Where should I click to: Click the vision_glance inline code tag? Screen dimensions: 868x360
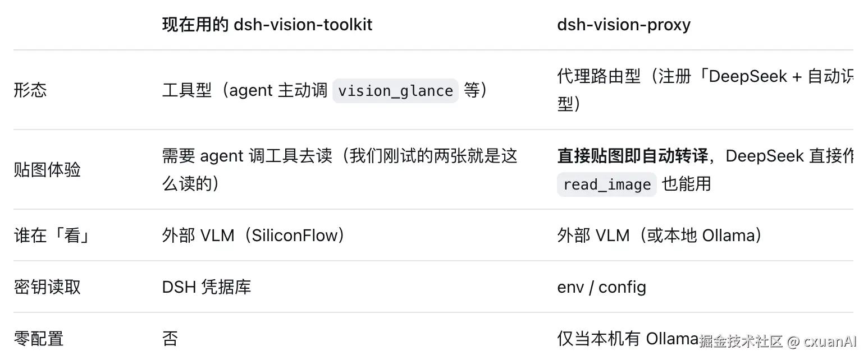click(395, 91)
